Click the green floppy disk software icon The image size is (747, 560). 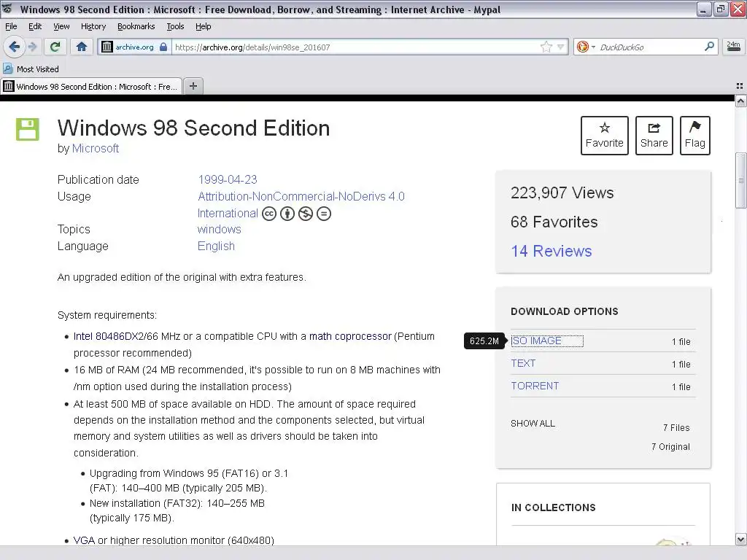click(x=28, y=129)
